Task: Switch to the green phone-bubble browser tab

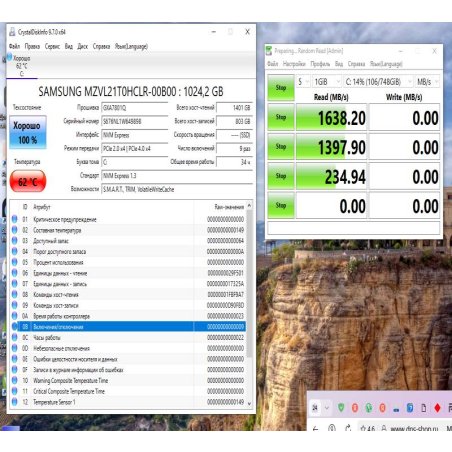Action: tap(369, 407)
